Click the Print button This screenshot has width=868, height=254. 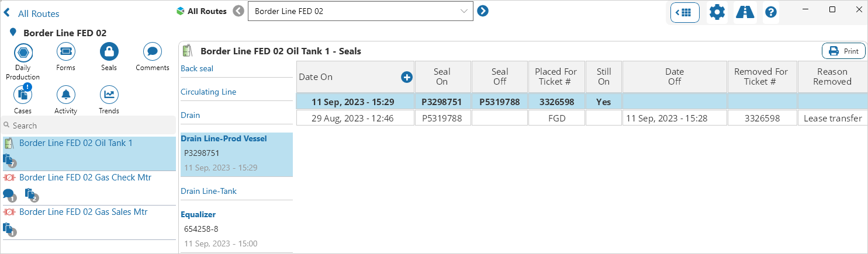(x=843, y=51)
